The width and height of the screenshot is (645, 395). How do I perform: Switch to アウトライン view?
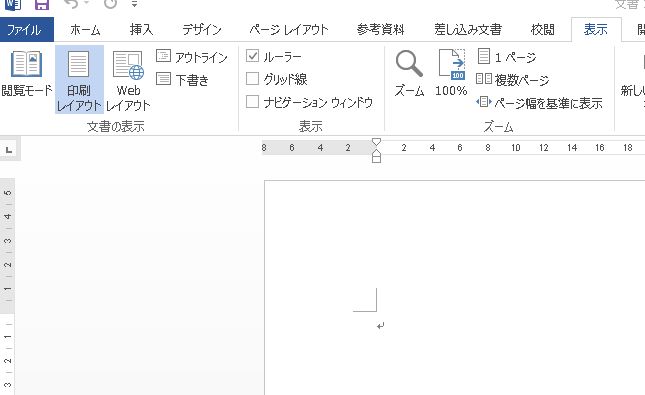click(x=192, y=57)
